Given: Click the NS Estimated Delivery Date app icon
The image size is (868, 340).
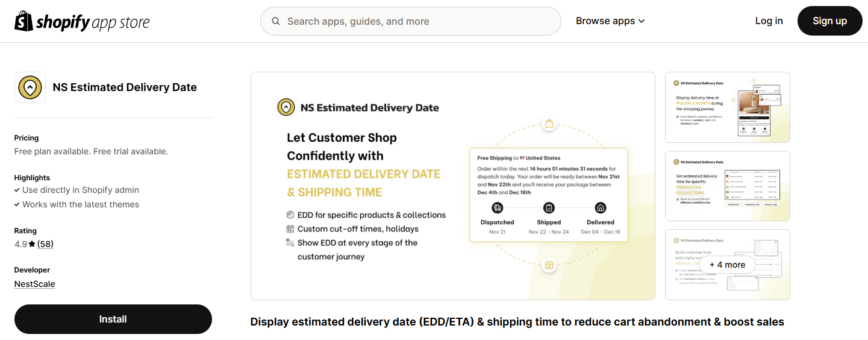Looking at the screenshot, I should pyautogui.click(x=30, y=87).
